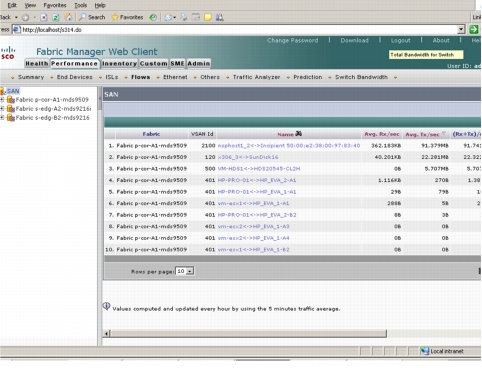Click the Mail envelope icon
The image size is (482, 368).
[168, 17]
